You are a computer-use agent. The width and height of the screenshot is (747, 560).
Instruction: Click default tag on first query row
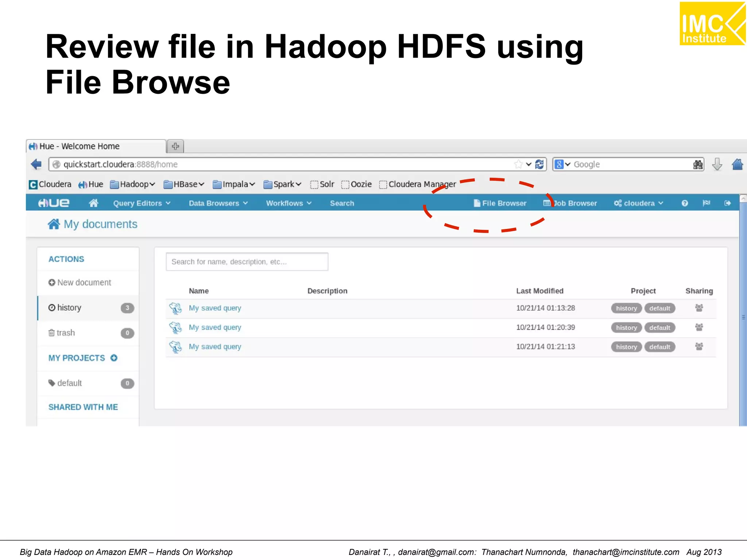(659, 308)
